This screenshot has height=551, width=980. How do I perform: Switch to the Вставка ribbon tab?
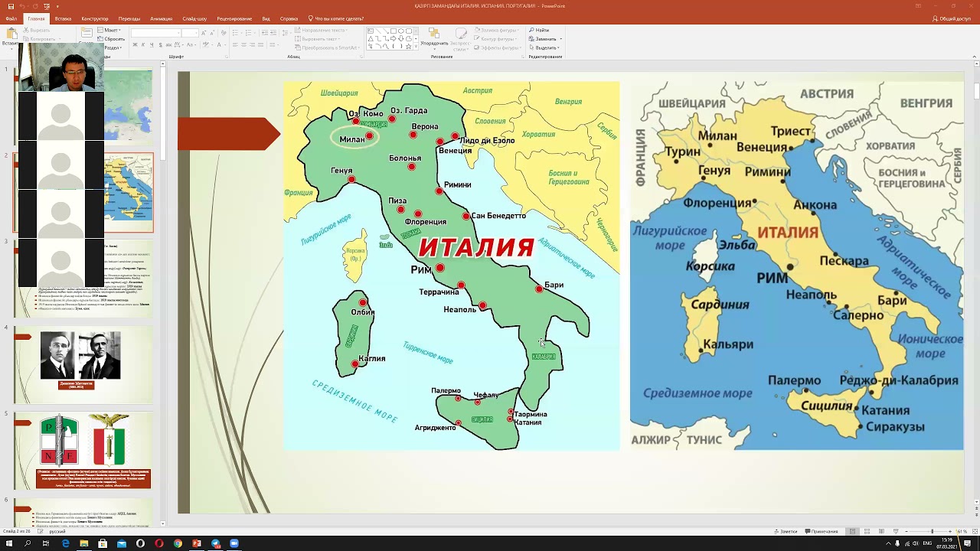click(63, 18)
